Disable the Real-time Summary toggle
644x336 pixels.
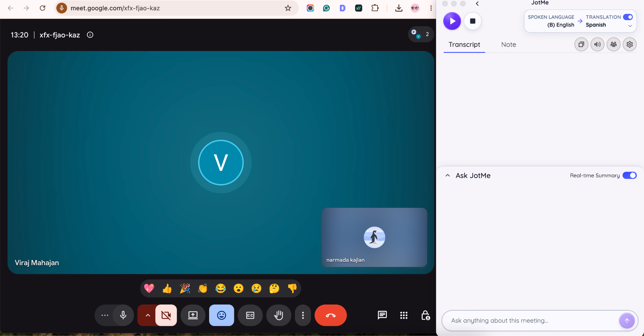click(630, 175)
